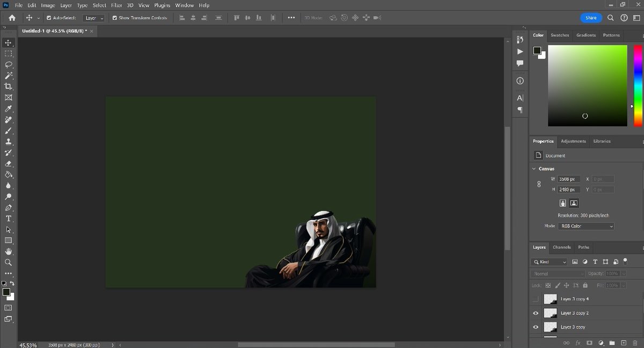Screen dimensions: 644x348
Task: Click the toolbar foreground color swatch
Action: [x=6, y=292]
